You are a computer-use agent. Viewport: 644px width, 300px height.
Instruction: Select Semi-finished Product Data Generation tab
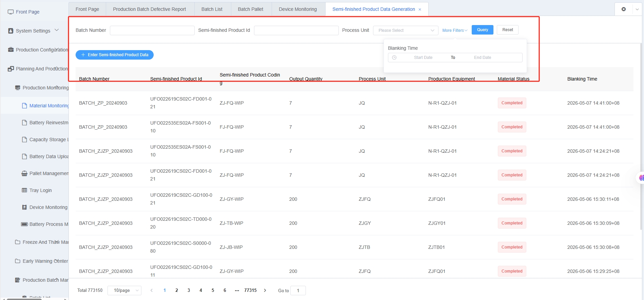(x=374, y=9)
